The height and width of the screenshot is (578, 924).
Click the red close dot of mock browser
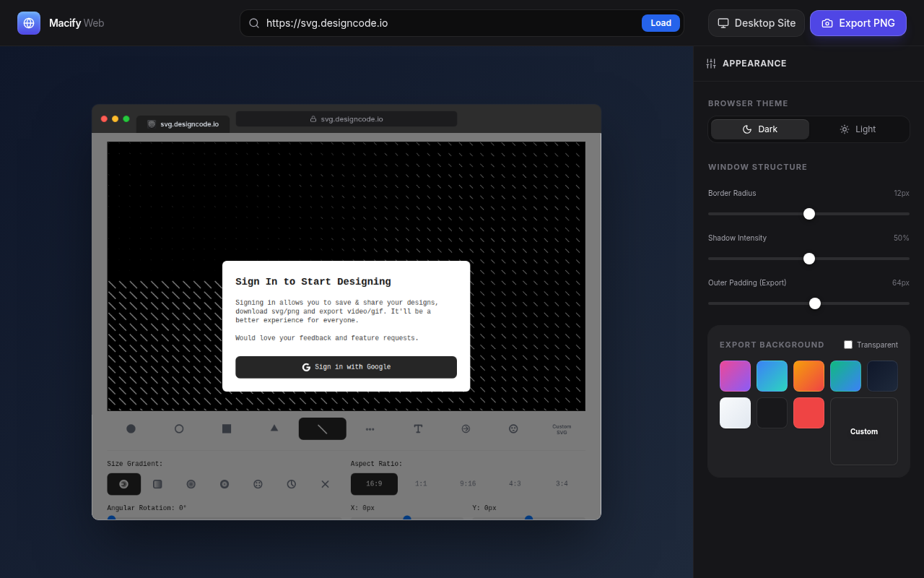[104, 118]
